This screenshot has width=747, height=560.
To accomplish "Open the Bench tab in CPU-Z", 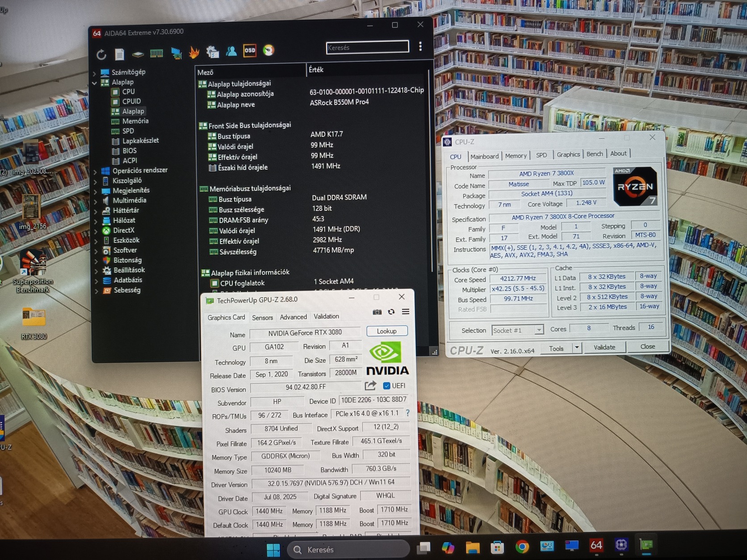I will tap(594, 154).
